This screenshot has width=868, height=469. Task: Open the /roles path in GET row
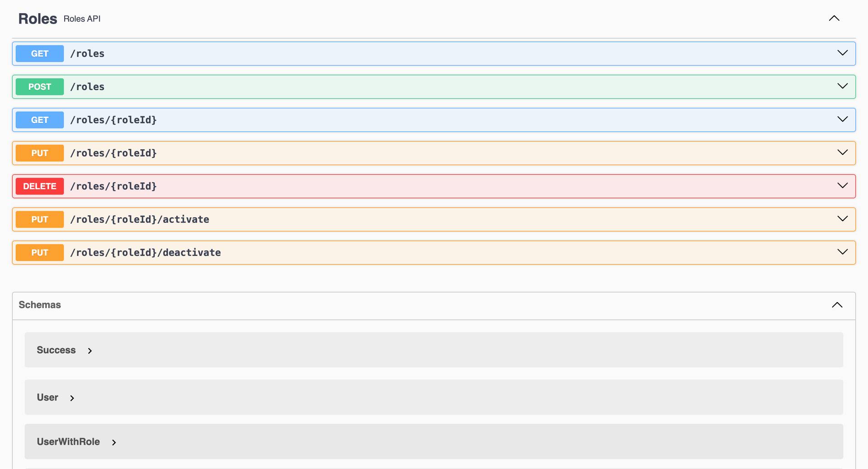87,54
